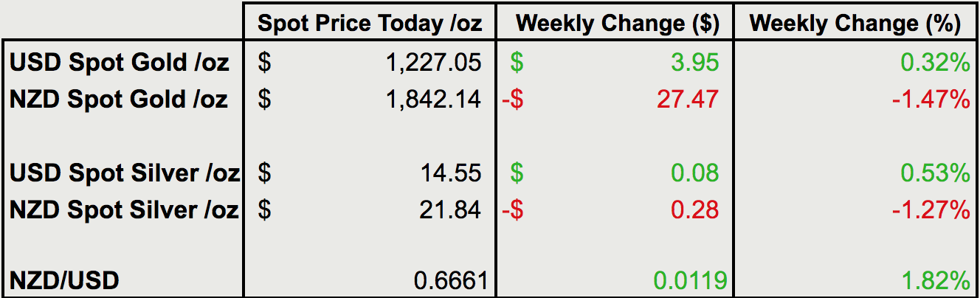Screen dimensions: 980x298
Task: Click the USD Spot Gold /oz row label
Action: (x=120, y=63)
